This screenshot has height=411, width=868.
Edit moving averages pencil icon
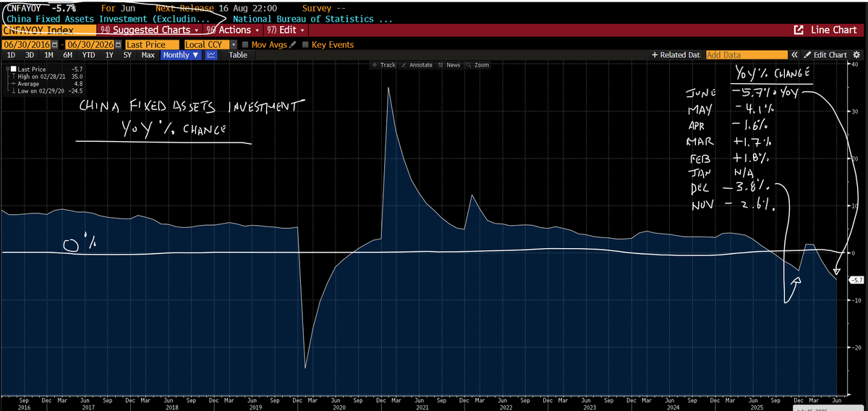(293, 45)
